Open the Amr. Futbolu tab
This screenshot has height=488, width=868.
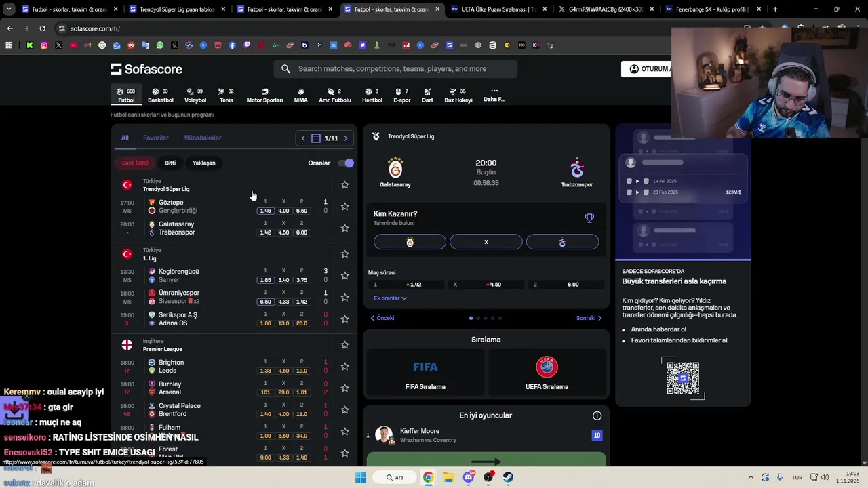tap(335, 96)
